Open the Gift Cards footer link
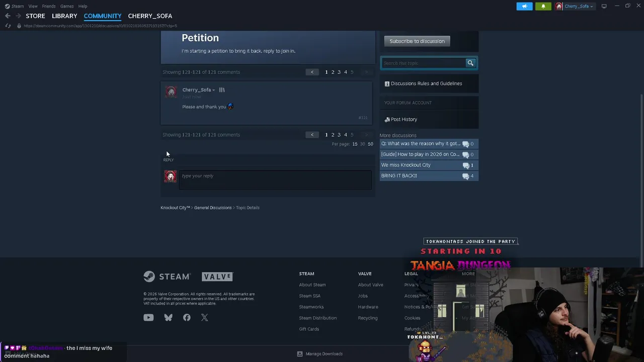The height and width of the screenshot is (362, 644). tap(309, 329)
